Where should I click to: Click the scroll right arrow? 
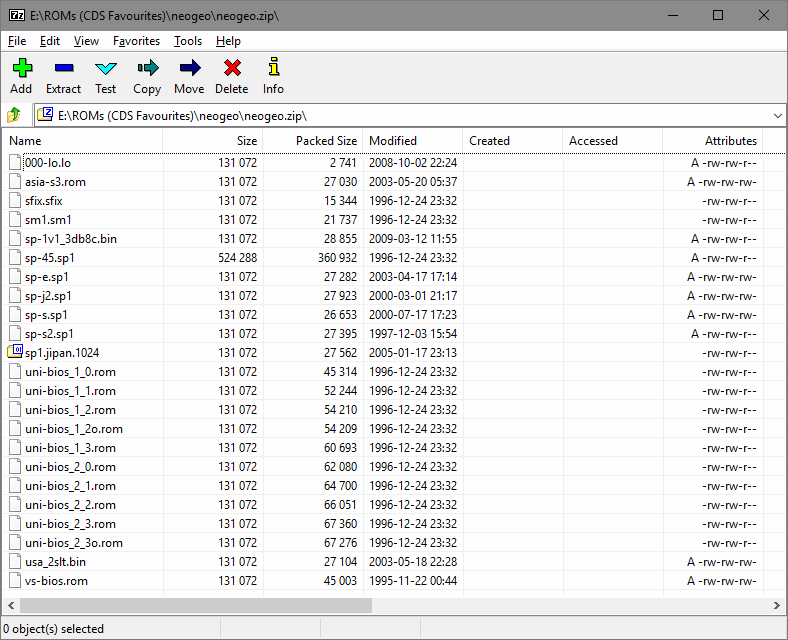click(776, 605)
